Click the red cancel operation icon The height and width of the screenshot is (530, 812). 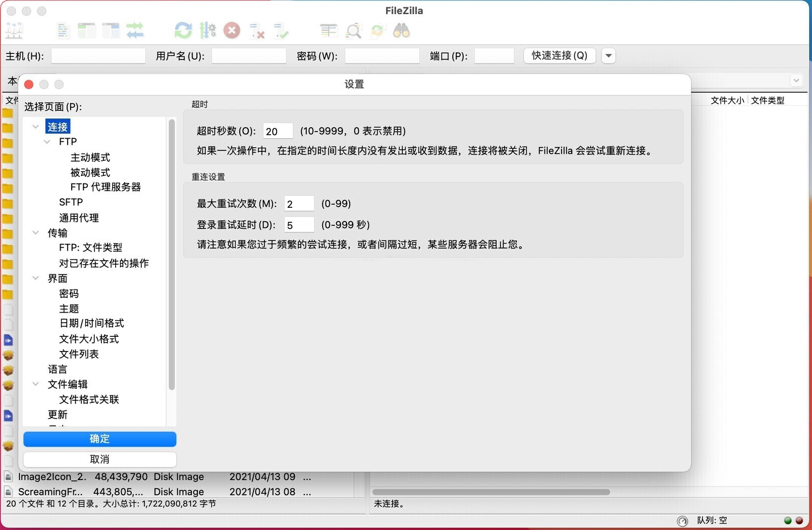tap(232, 31)
